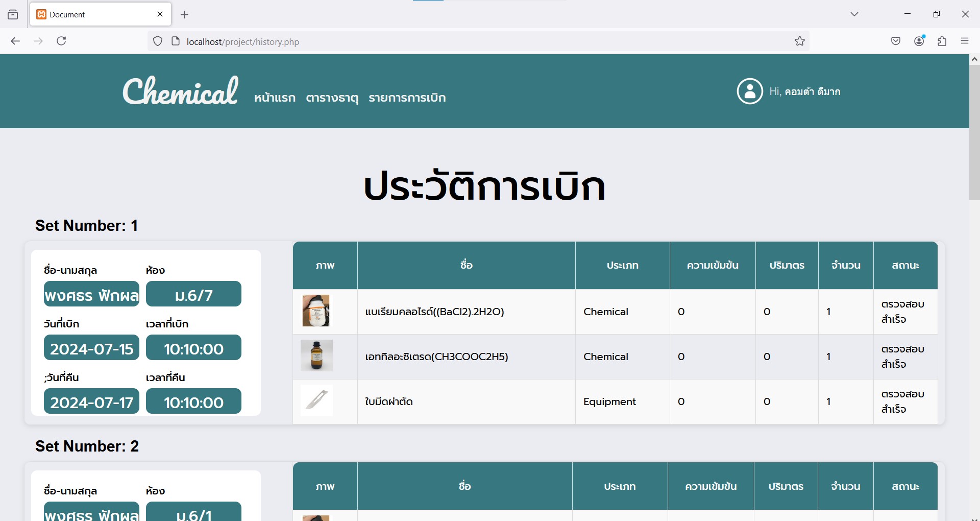Click the ภาพ column header in Set 1

pos(325,265)
